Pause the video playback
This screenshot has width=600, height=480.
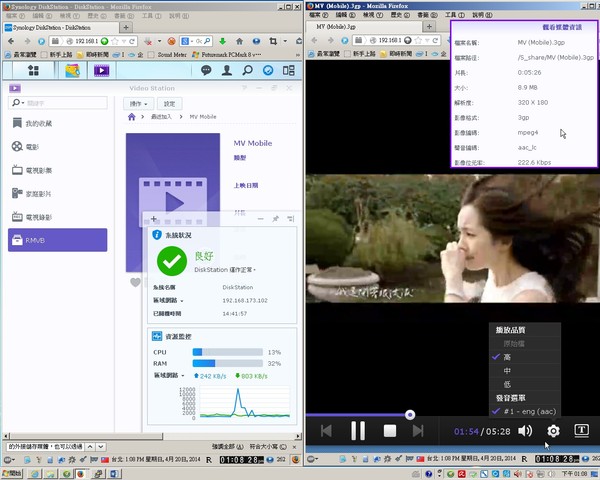click(358, 431)
